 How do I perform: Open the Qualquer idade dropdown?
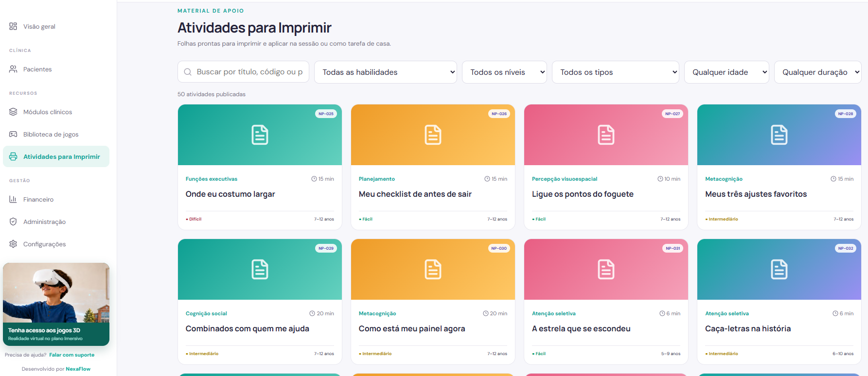click(726, 72)
